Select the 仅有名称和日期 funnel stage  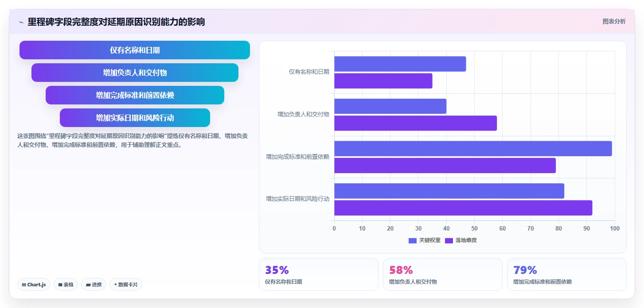pyautogui.click(x=135, y=50)
